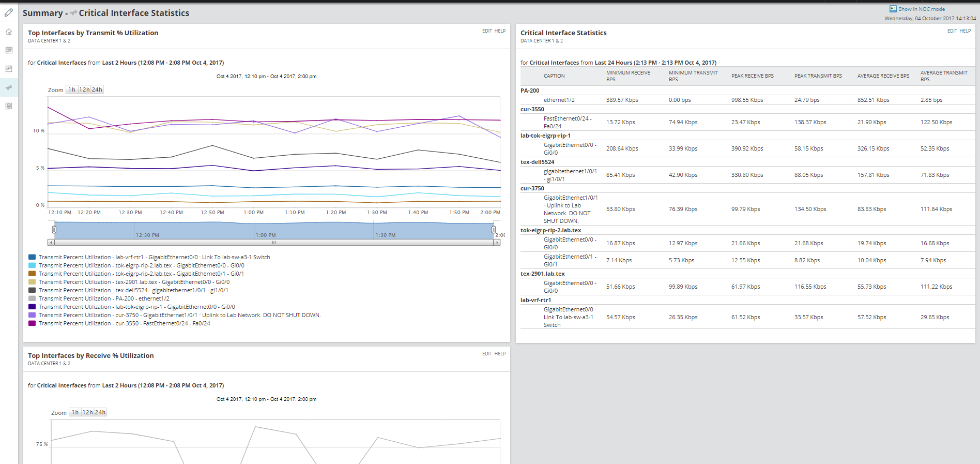Open cur-3750 GigabitEthernet1/0/1 uplink interface

571,209
